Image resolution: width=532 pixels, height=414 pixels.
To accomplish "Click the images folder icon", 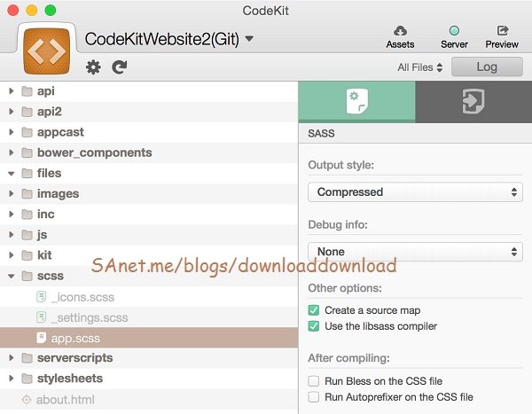I will 27,194.
